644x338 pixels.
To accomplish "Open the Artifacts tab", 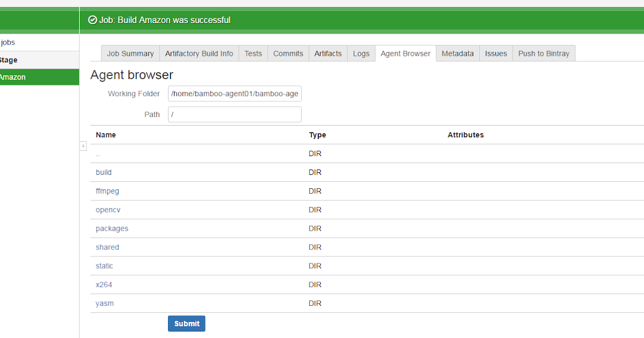I will [327, 53].
